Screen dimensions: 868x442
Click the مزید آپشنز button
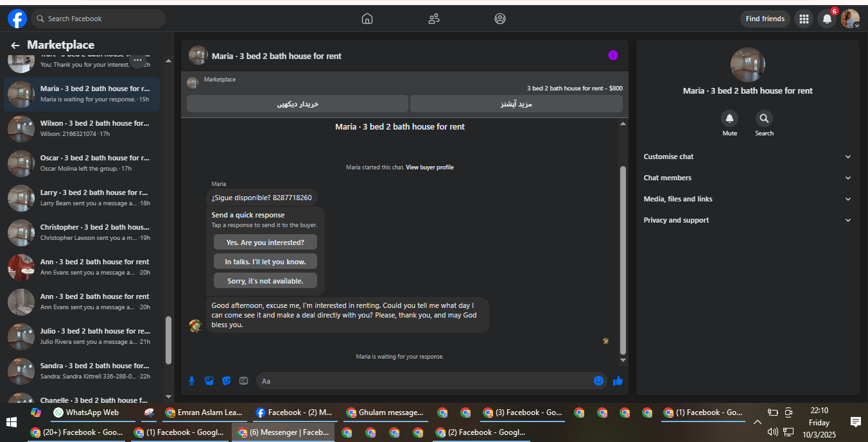(516, 104)
